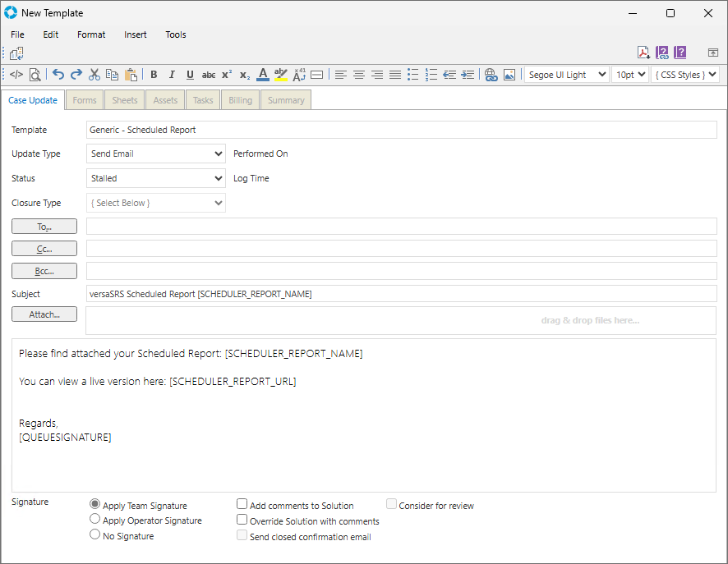Click the help link icon

pyautogui.click(x=662, y=53)
